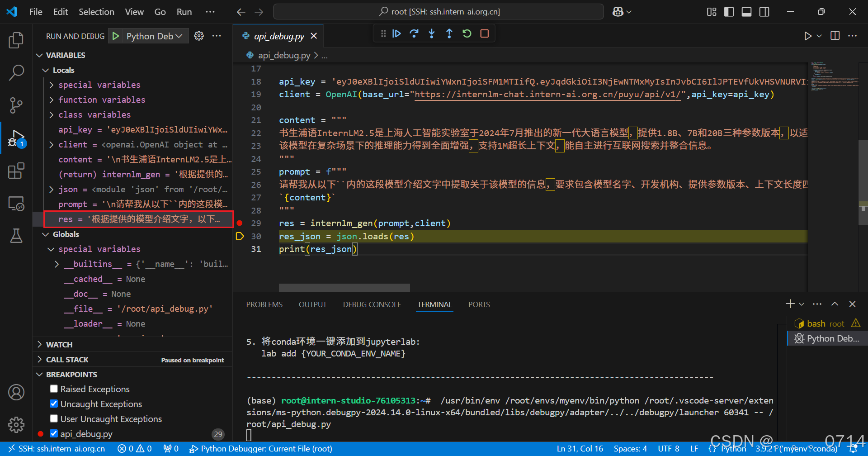This screenshot has width=868, height=456.
Task: Restart the debug session
Action: click(x=467, y=33)
